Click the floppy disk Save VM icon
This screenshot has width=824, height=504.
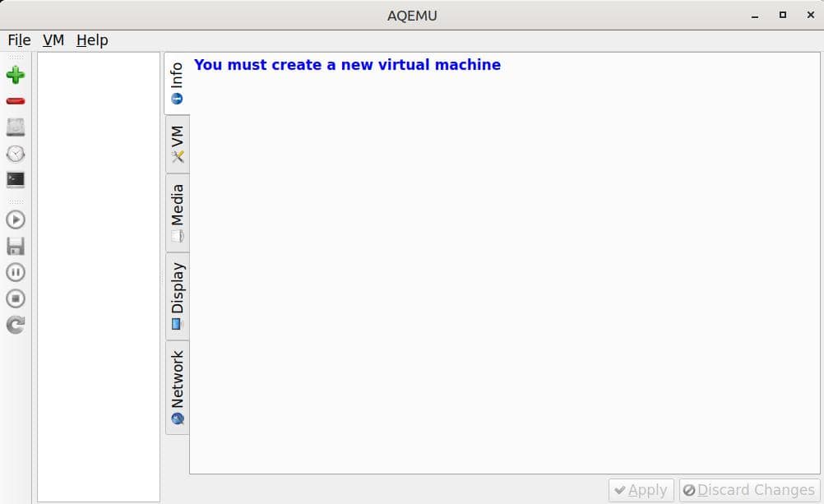pyautogui.click(x=16, y=246)
